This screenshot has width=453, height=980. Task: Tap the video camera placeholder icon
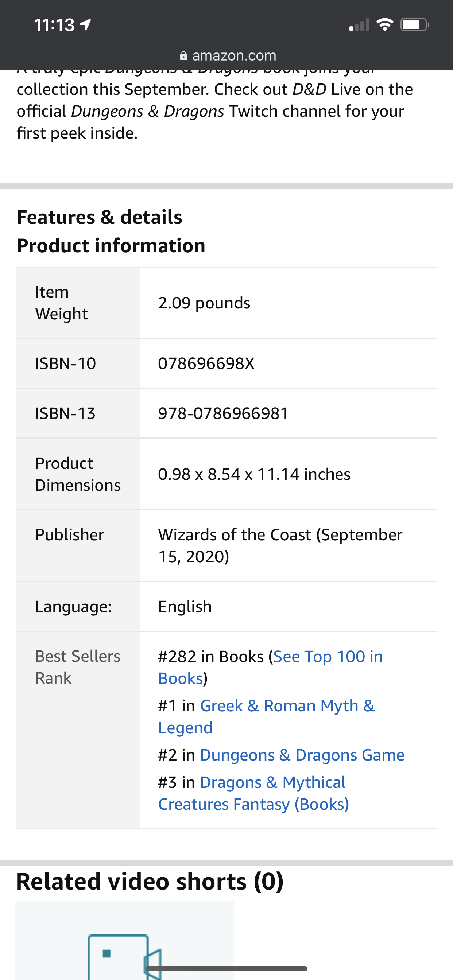click(x=124, y=956)
